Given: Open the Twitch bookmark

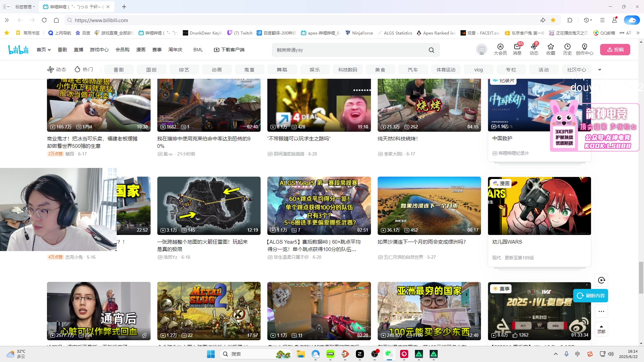Looking at the screenshot, I should (x=240, y=33).
